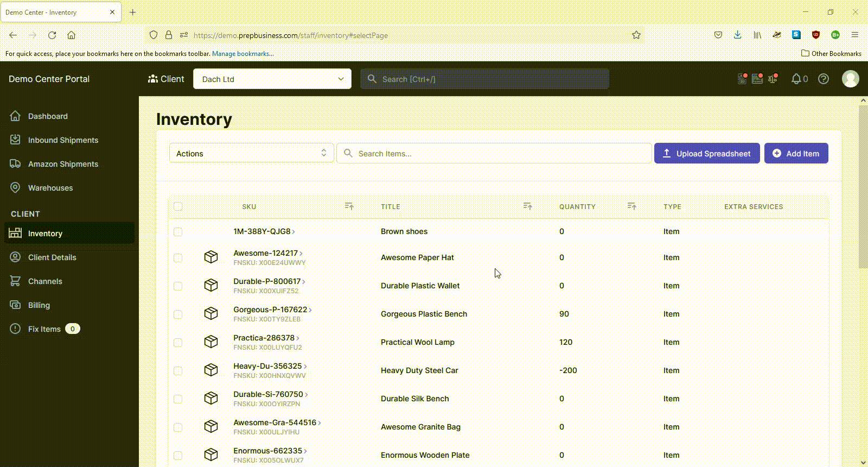Open the Dach Ltd client dropdown
Screen dimensions: 868x467
coord(272,79)
